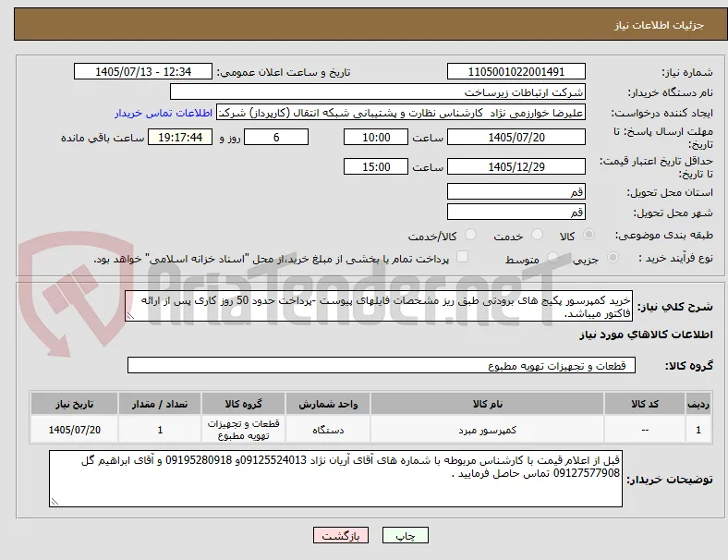The width and height of the screenshot is (728, 560).
Task: Click the بازگشت (back) button
Action: pyautogui.click(x=341, y=535)
